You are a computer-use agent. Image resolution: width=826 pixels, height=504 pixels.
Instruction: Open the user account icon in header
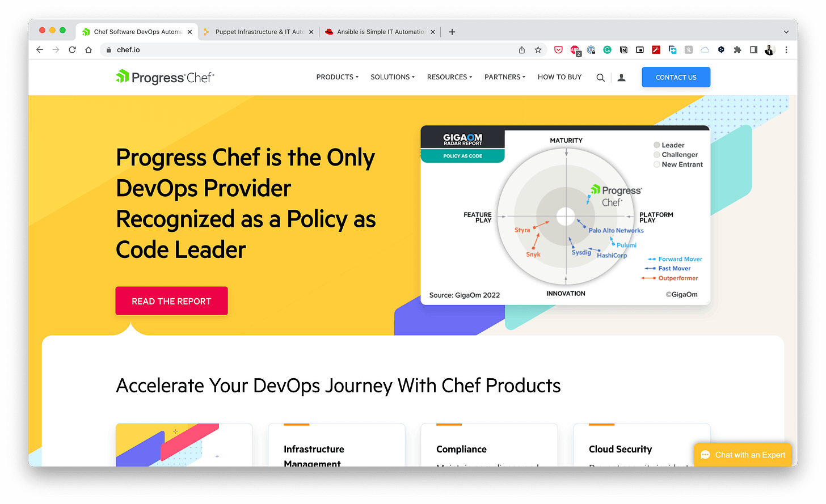tap(621, 78)
